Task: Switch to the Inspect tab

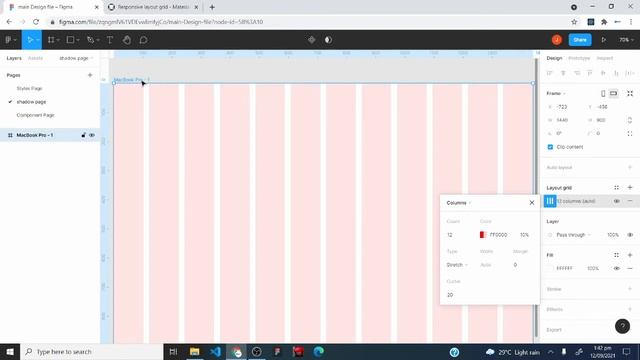Action: [605, 58]
